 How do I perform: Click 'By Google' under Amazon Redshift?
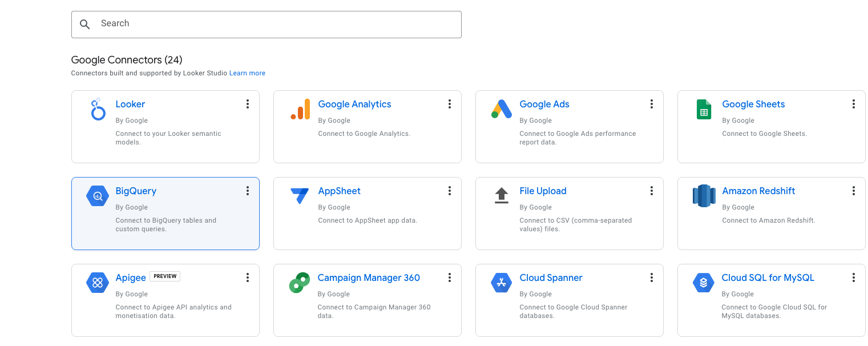(738, 207)
